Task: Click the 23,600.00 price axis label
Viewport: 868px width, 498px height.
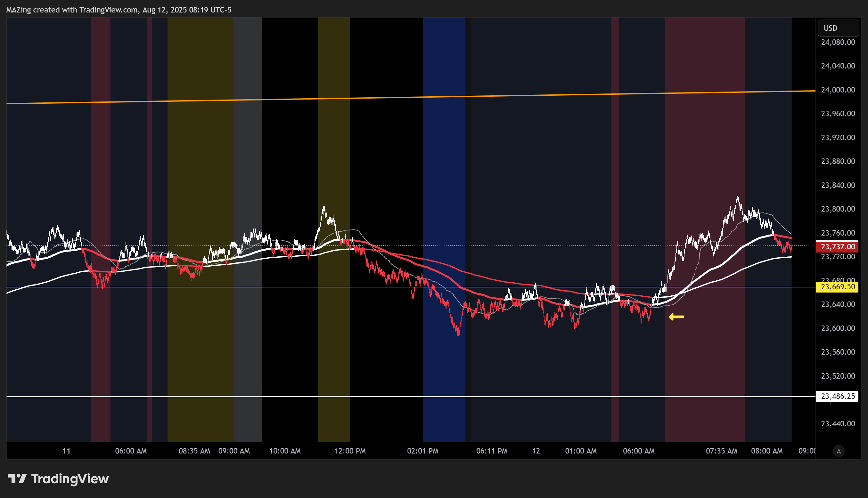Action: (x=838, y=328)
